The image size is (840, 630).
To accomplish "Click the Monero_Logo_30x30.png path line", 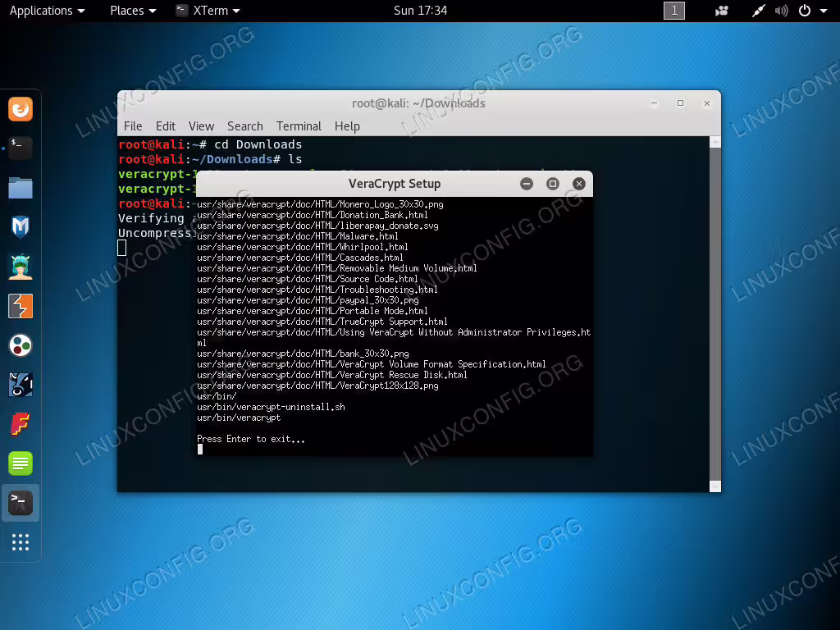I will pyautogui.click(x=320, y=204).
